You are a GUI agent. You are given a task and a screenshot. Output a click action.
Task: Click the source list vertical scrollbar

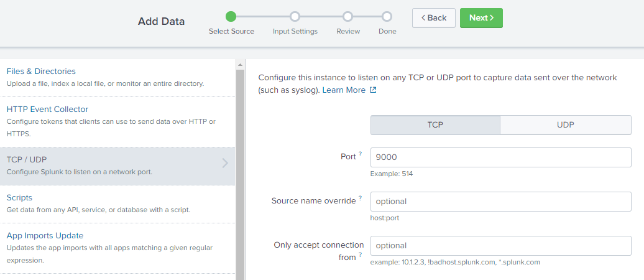click(240, 168)
